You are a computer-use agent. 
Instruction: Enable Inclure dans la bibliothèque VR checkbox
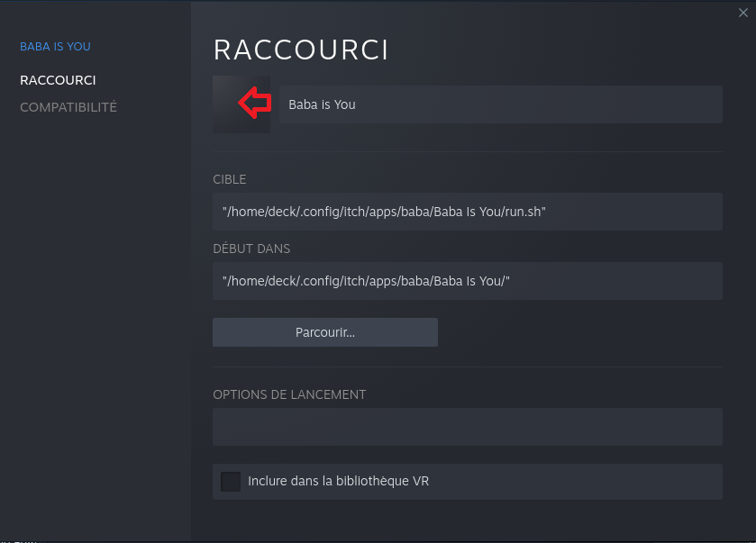(x=231, y=482)
